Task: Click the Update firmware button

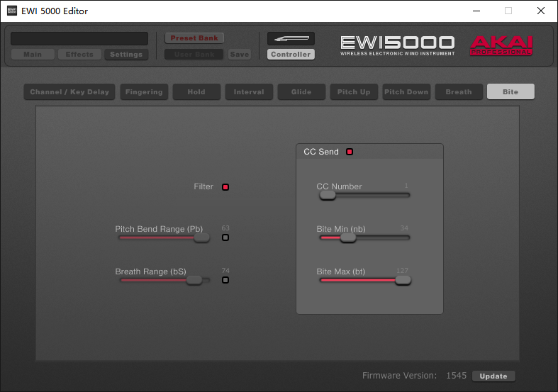Action: click(493, 376)
